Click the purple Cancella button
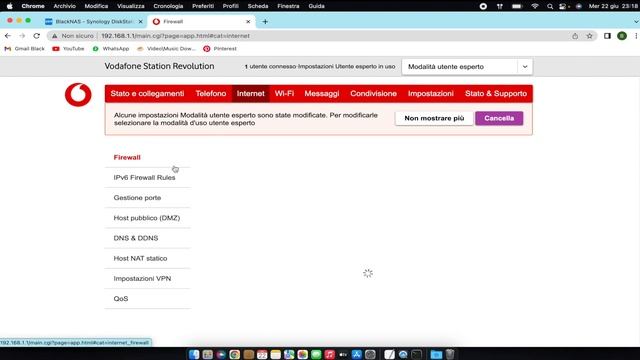640x360 pixels. click(x=499, y=118)
